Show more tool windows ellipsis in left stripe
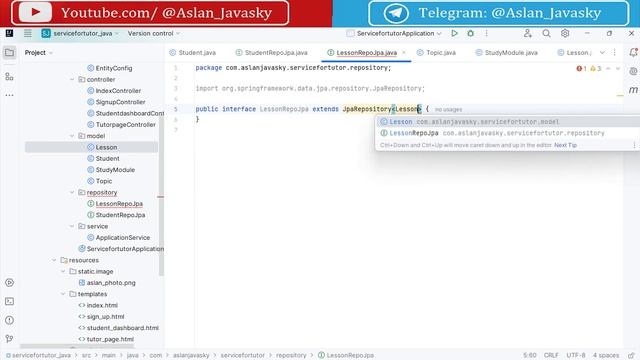The height and width of the screenshot is (360, 640). pos(9,95)
